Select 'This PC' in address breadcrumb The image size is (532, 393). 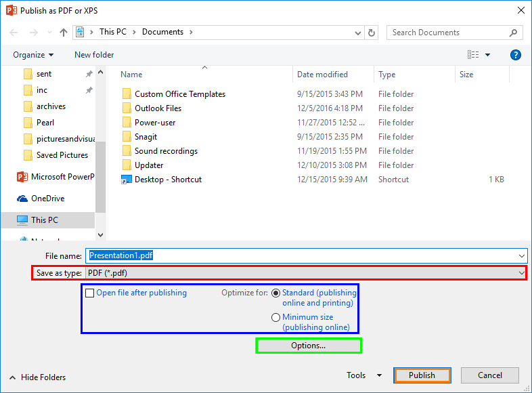click(112, 32)
